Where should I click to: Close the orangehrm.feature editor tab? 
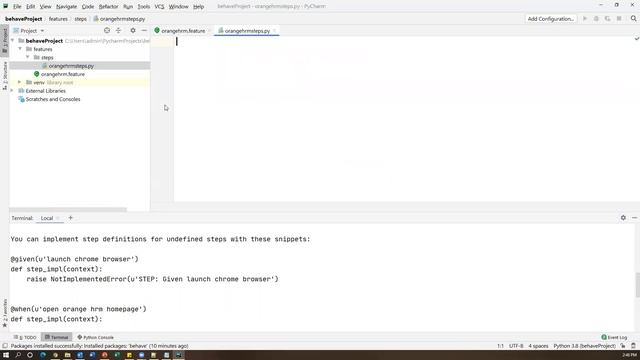click(x=210, y=31)
